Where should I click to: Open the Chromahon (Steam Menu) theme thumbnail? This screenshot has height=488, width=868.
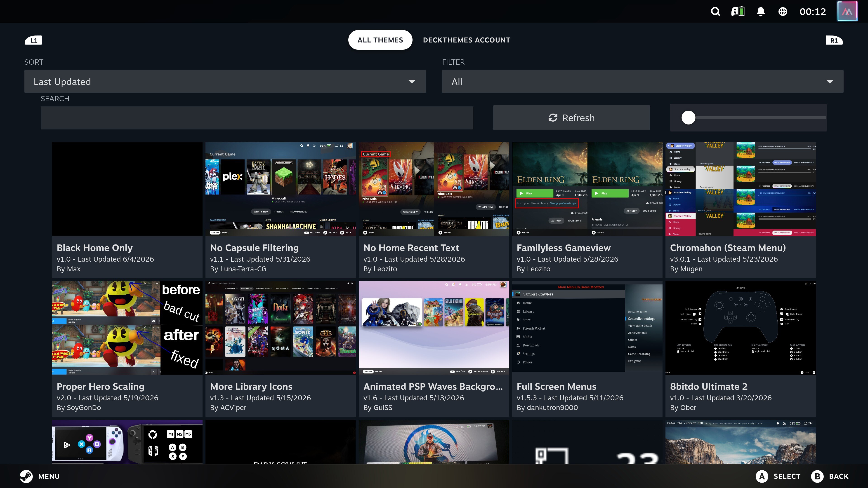741,189
